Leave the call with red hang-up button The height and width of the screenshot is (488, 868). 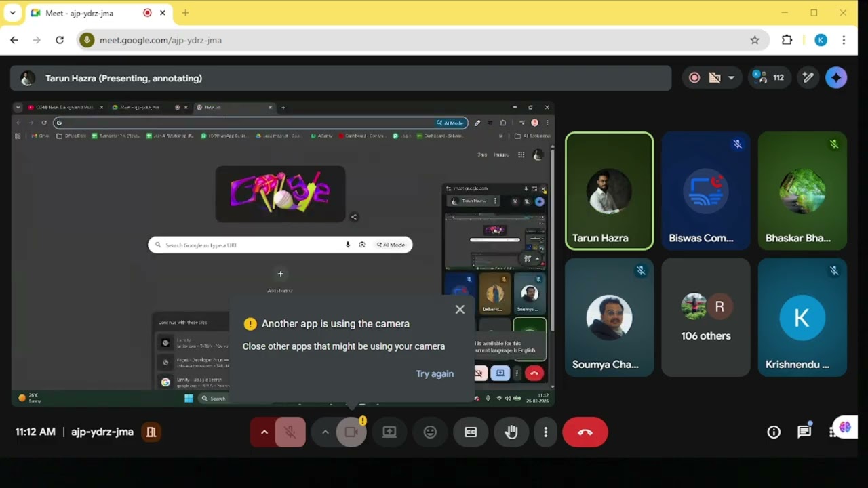pos(585,432)
